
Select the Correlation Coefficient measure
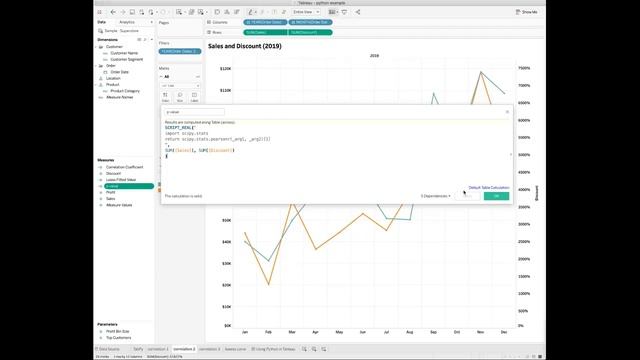coord(124,167)
